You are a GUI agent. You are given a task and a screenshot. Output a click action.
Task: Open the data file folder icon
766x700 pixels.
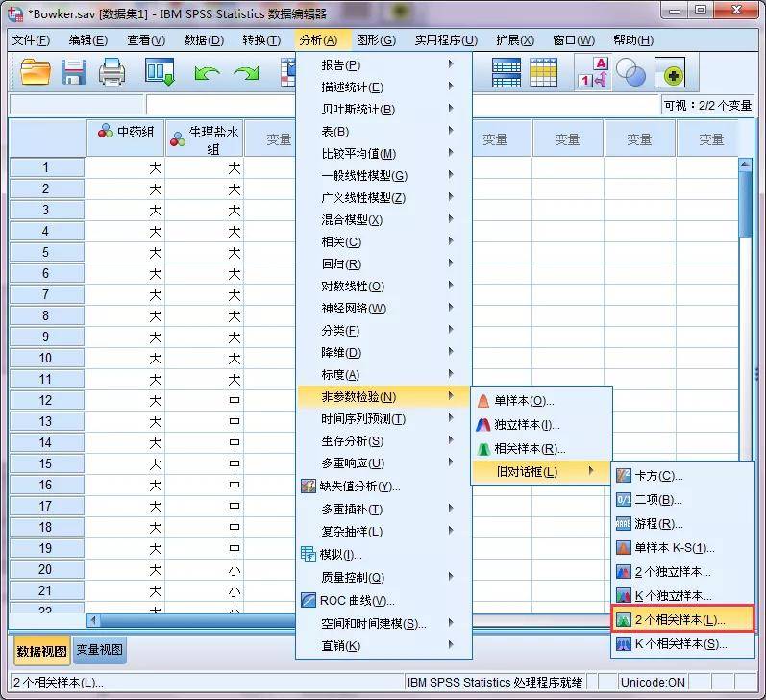pyautogui.click(x=36, y=72)
